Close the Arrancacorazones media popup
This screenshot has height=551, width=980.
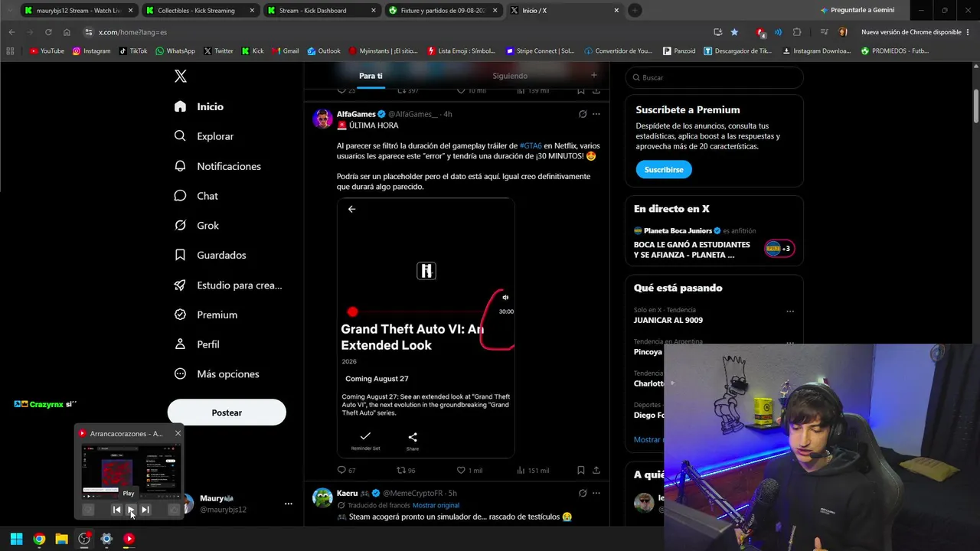[x=178, y=433]
